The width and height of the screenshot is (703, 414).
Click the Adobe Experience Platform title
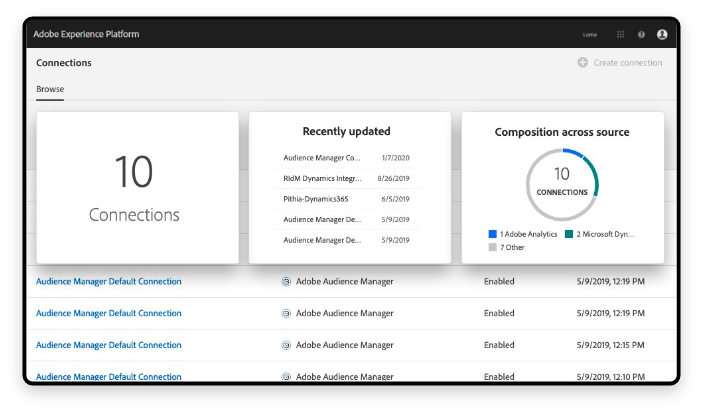(x=86, y=34)
